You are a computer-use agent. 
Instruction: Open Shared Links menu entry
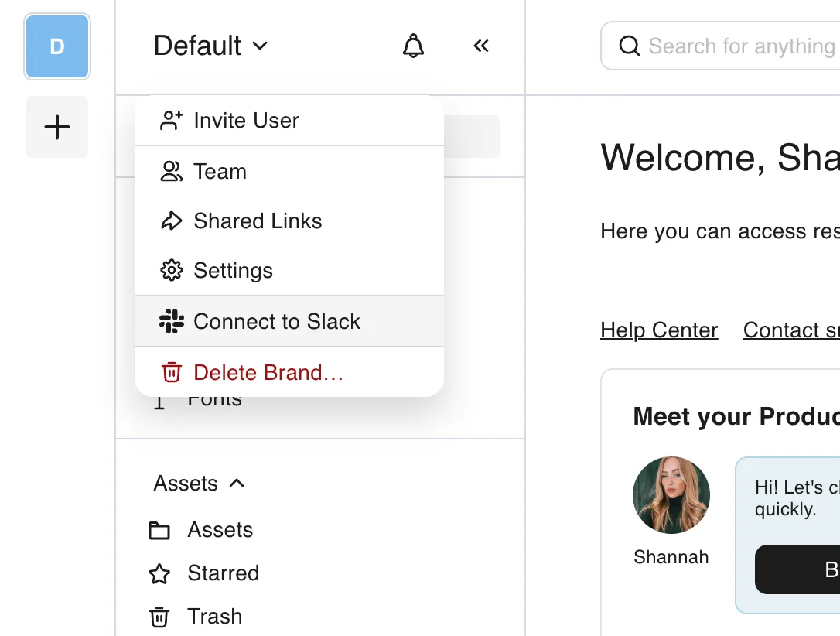tap(289, 221)
